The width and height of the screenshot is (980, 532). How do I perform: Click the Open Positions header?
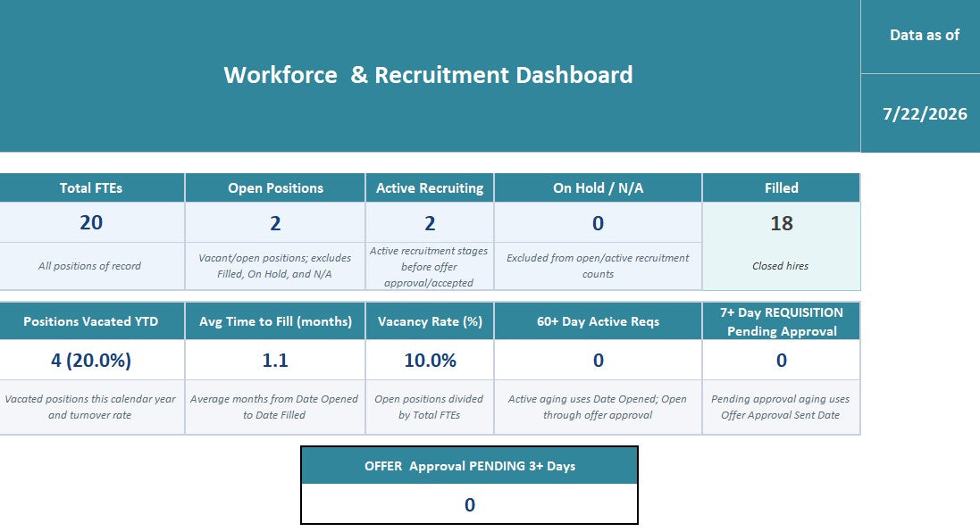pos(275,188)
